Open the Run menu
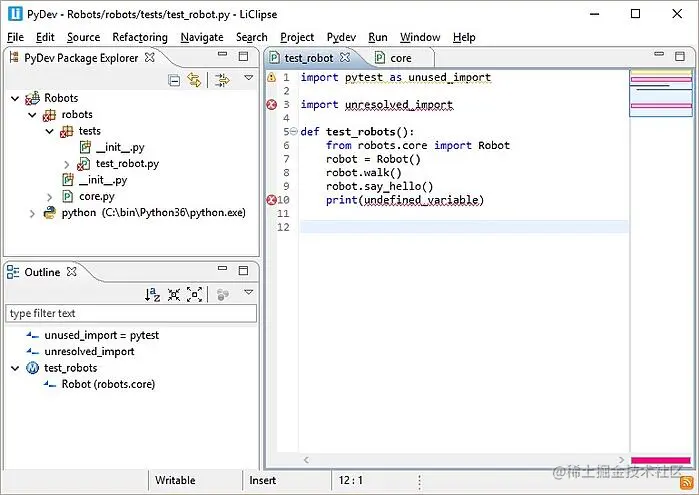The height and width of the screenshot is (495, 699). pos(378,37)
